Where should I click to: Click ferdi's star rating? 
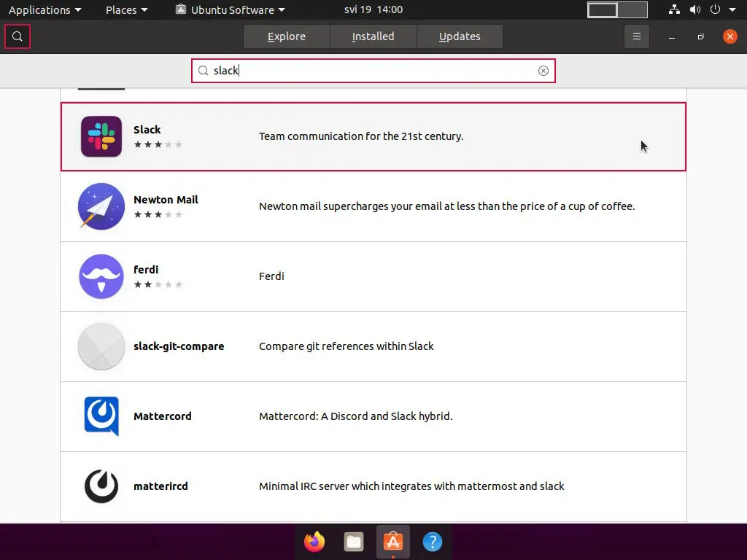(158, 284)
